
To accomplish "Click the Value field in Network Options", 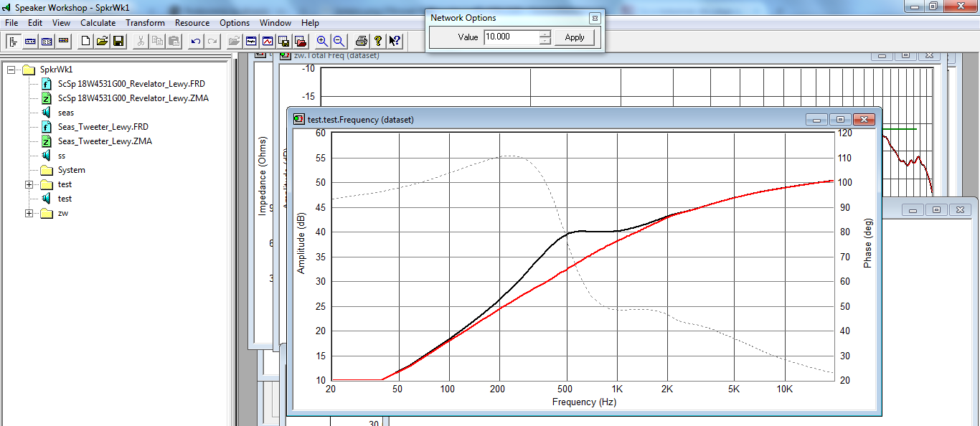I will [x=511, y=37].
